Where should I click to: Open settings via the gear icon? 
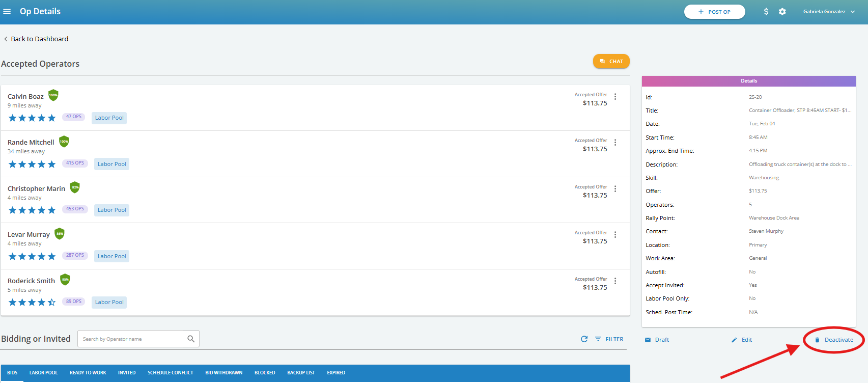click(782, 11)
